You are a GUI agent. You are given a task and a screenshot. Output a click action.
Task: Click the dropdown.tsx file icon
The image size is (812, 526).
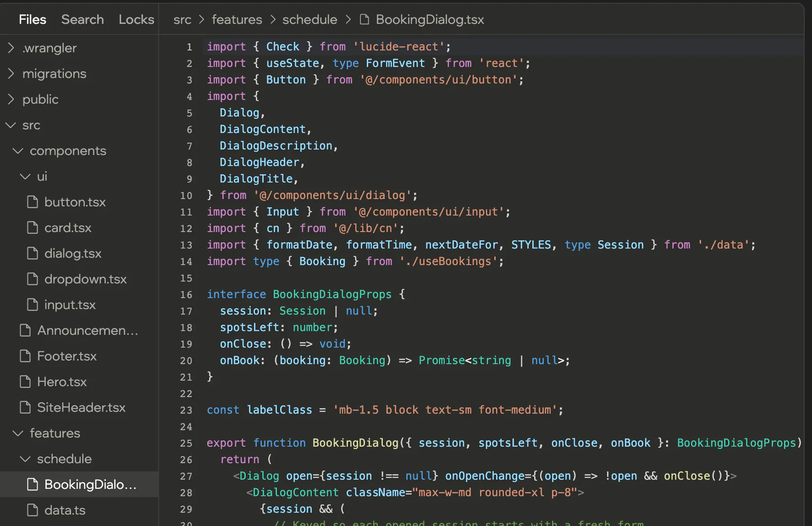[x=33, y=279]
